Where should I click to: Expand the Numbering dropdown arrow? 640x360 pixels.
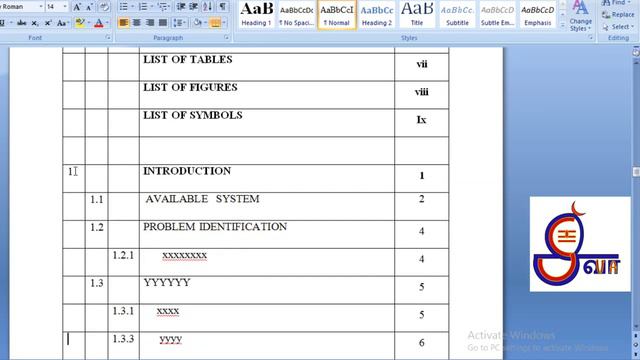(x=152, y=7)
